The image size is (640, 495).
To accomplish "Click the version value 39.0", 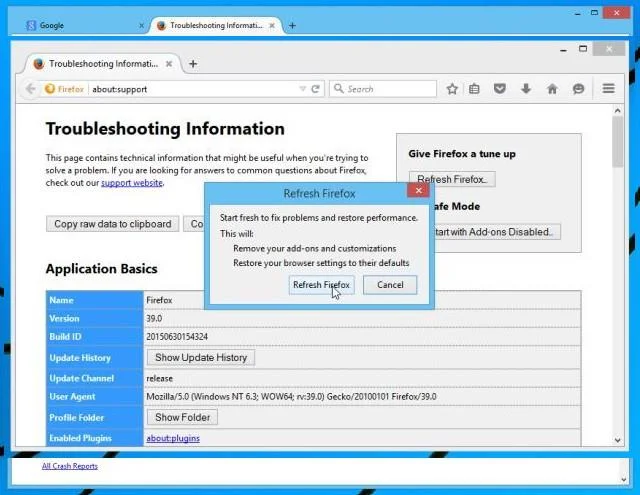I will click(154, 318).
